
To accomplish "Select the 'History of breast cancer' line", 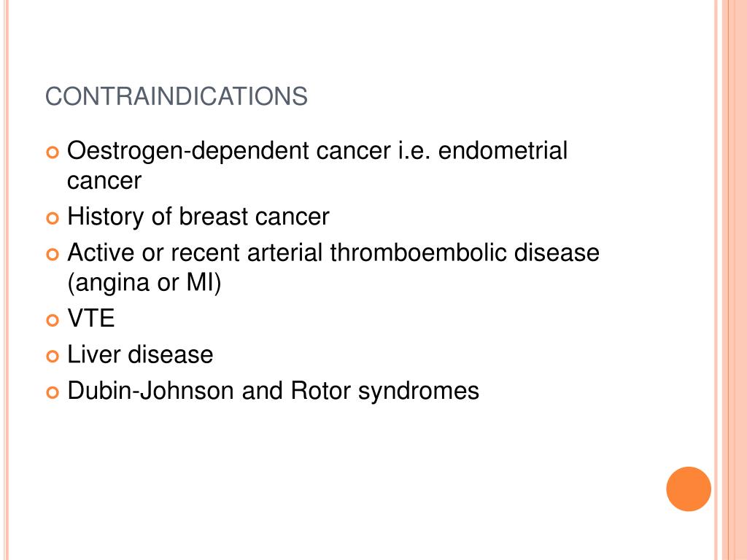I will [x=198, y=217].
